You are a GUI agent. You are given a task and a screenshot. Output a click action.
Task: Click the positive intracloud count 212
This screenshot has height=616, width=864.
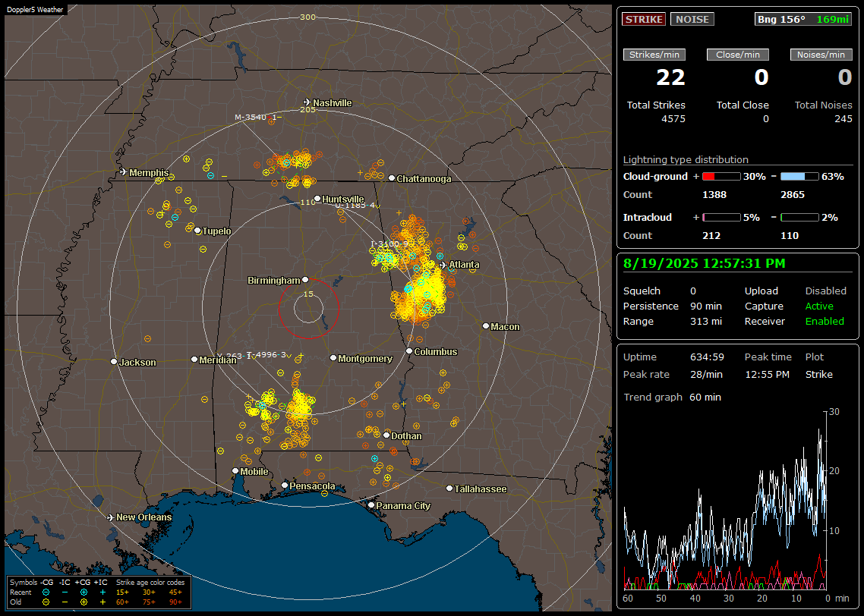(x=711, y=236)
